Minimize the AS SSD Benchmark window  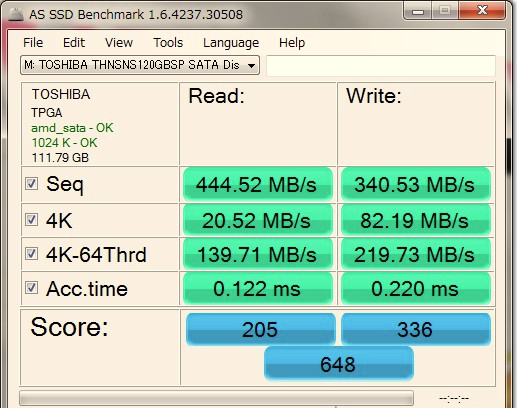click(418, 11)
